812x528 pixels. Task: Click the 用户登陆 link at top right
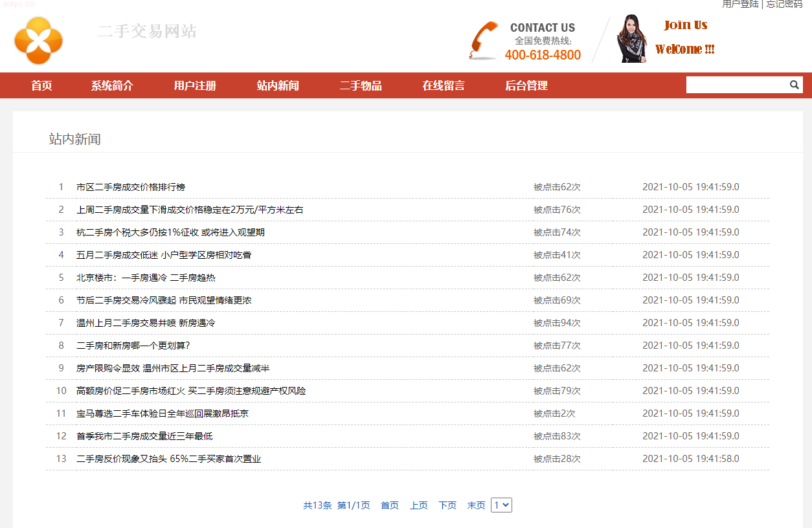tap(740, 5)
